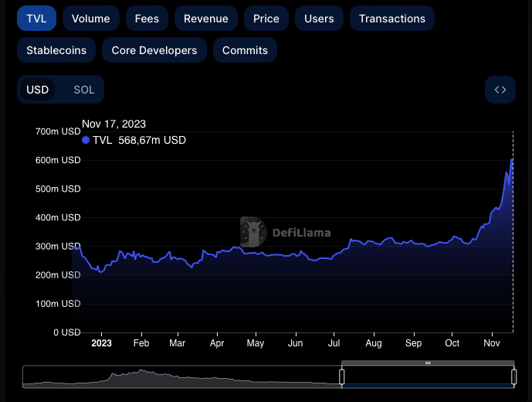Viewport: 532px width, 402px height.
Task: Enable the Users metric
Action: (319, 19)
